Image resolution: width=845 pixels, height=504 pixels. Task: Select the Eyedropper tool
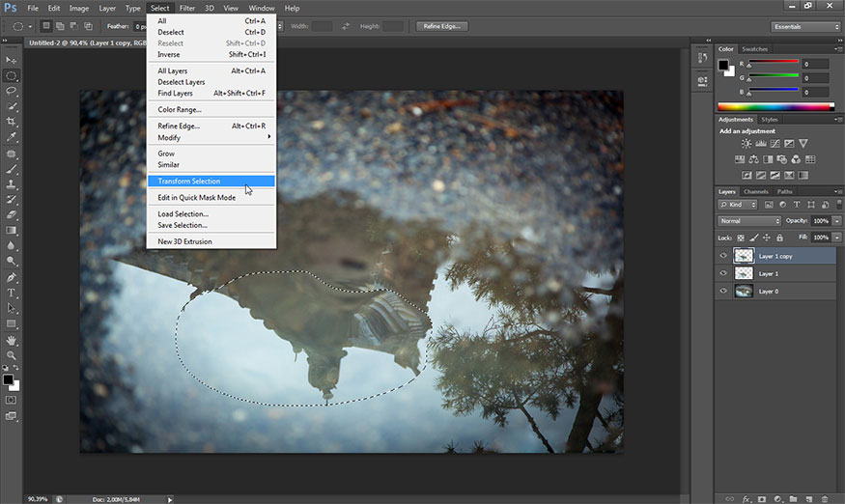[x=12, y=137]
